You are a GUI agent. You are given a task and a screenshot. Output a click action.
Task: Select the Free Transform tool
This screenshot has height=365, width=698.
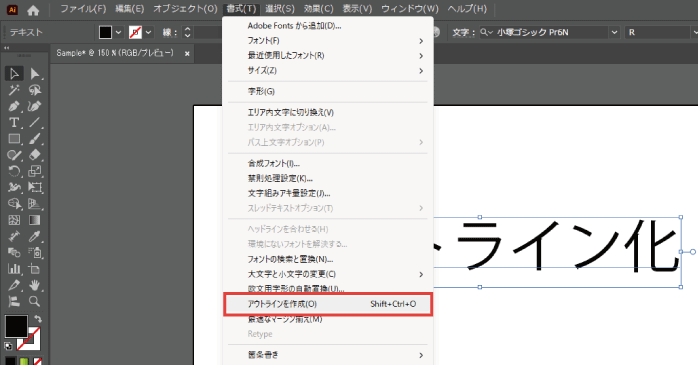click(35, 187)
